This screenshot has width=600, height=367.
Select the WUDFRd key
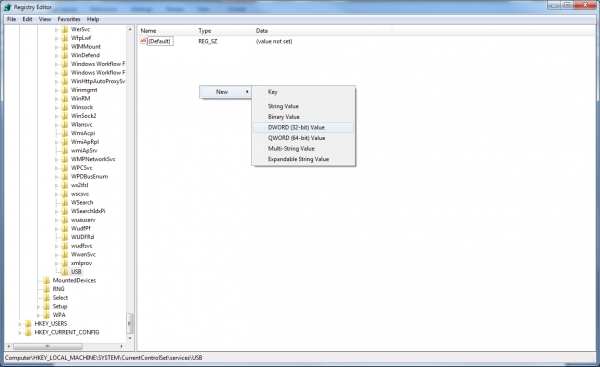[82, 237]
